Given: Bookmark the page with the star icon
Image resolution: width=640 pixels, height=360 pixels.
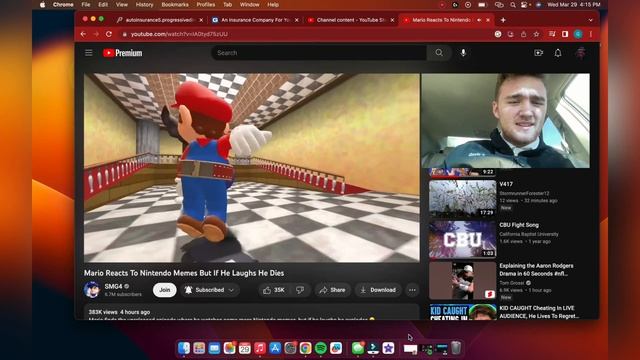Looking at the screenshot, I should tap(536, 34).
